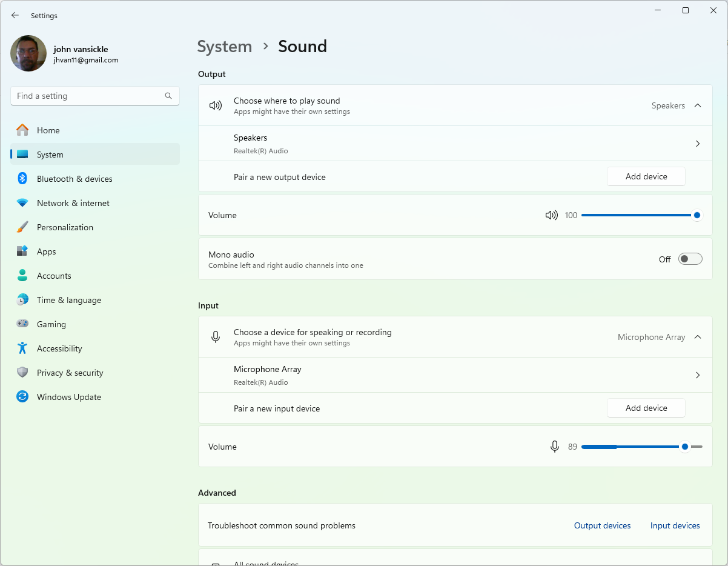
Task: Maximize the Settings window
Action: (686, 10)
